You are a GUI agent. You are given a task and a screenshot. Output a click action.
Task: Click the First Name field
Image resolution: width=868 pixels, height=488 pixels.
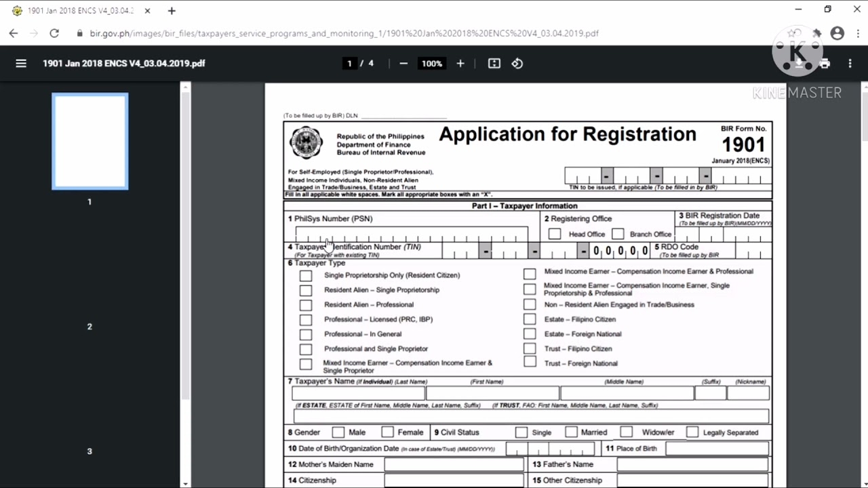point(492,393)
